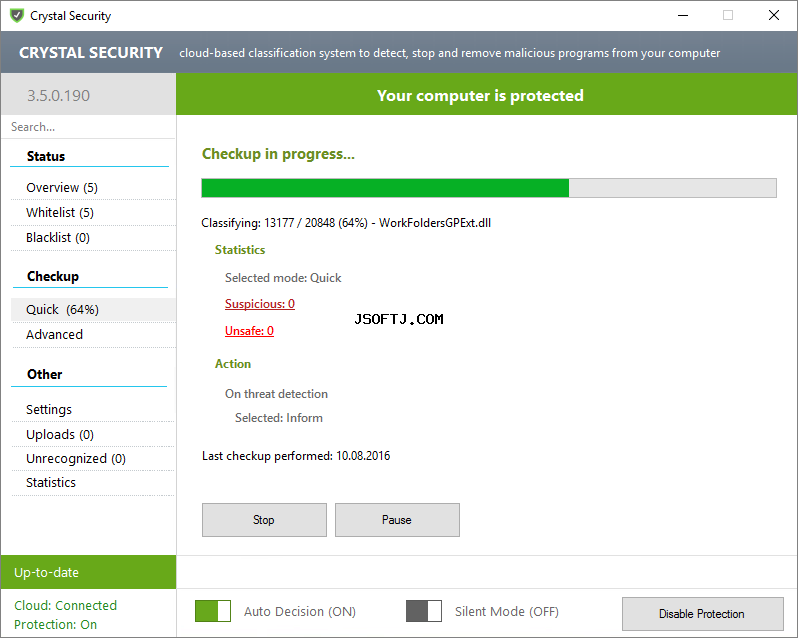Click the 'Selected mode: Quick' text
The image size is (798, 638).
coord(283,278)
